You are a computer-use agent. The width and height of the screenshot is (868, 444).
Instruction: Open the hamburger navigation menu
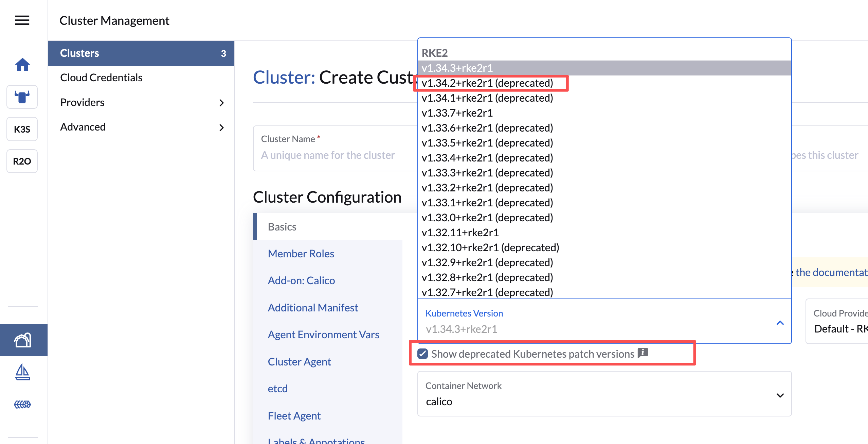click(22, 20)
